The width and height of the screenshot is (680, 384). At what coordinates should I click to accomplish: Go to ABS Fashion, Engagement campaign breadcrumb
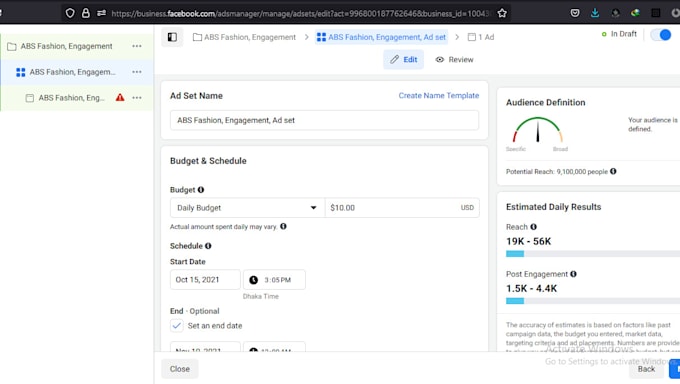(x=245, y=37)
